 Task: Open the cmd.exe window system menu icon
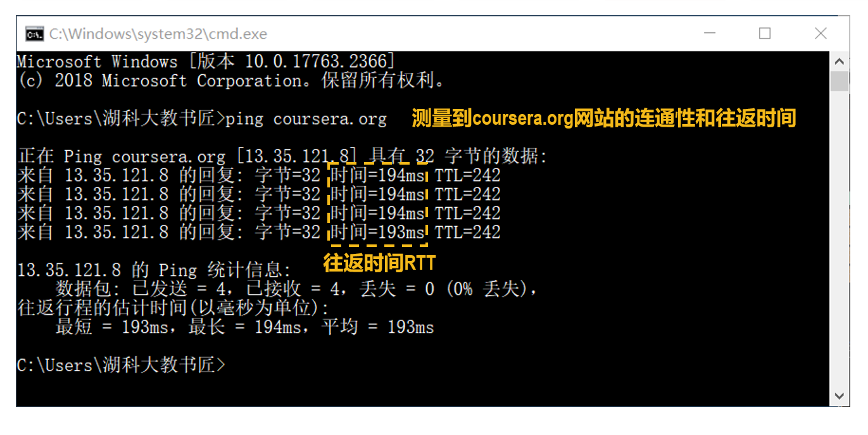pyautogui.click(x=34, y=34)
